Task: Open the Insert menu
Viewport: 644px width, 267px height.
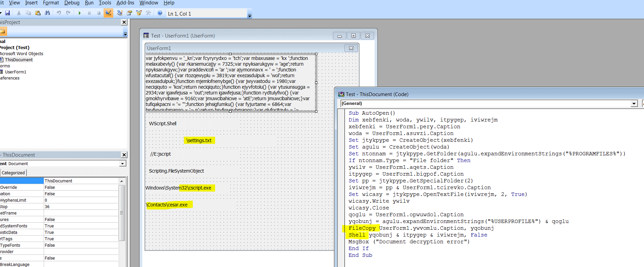Action: 32,3
